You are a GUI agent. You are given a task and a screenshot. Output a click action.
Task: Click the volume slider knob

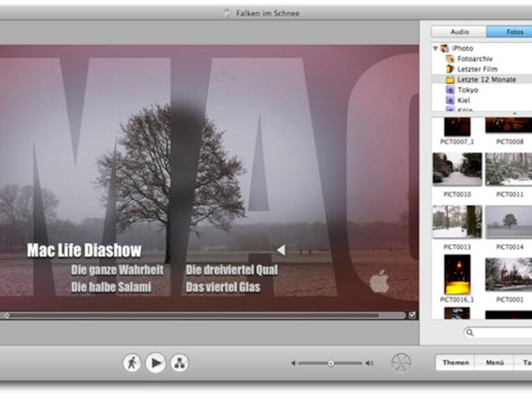click(x=331, y=363)
